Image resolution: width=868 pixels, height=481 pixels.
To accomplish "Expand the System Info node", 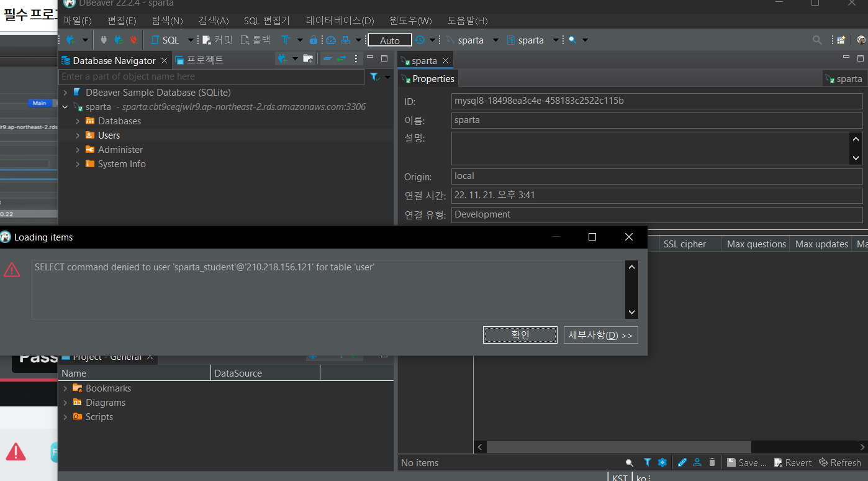I will 78,164.
